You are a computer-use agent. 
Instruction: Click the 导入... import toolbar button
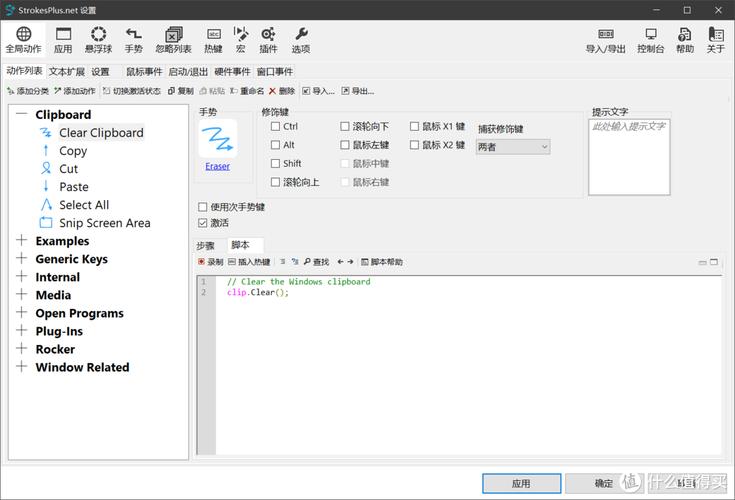tap(318, 91)
